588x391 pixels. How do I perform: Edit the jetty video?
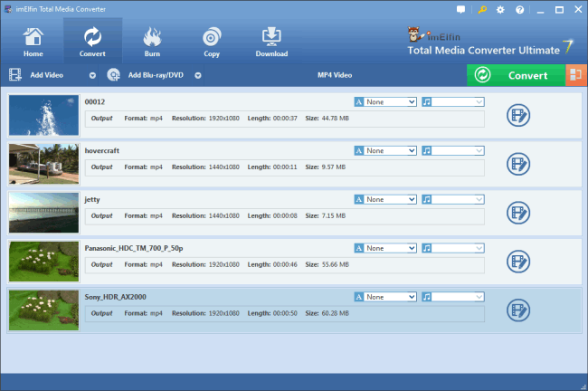point(518,213)
